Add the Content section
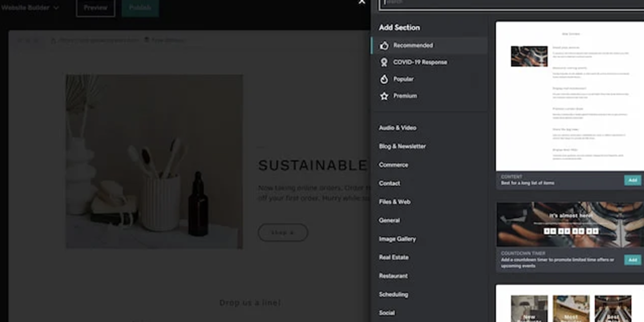This screenshot has height=322, width=644. [x=633, y=180]
